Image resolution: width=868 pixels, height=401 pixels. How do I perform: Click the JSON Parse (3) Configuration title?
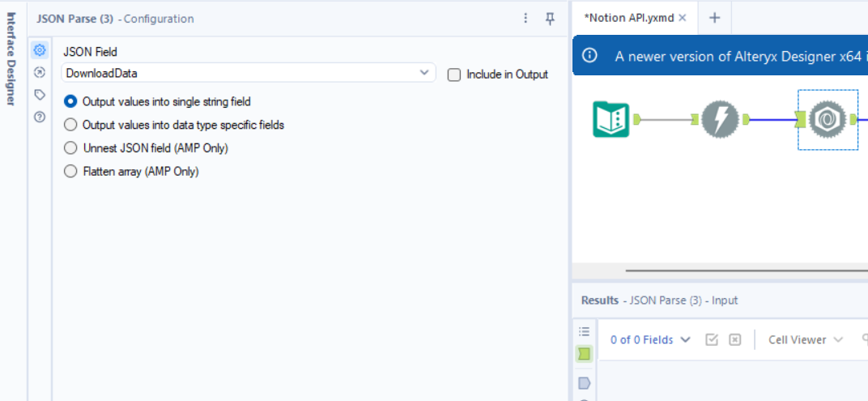[x=115, y=19]
